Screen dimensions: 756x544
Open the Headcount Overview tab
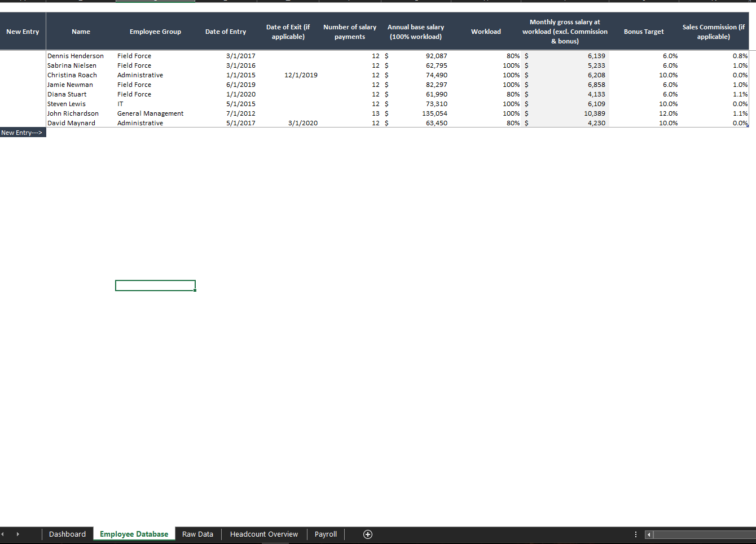coord(264,534)
